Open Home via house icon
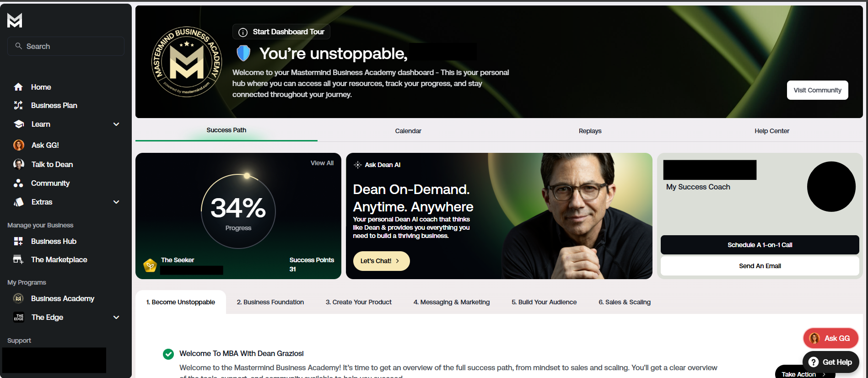The width and height of the screenshot is (868, 378). pyautogui.click(x=18, y=87)
